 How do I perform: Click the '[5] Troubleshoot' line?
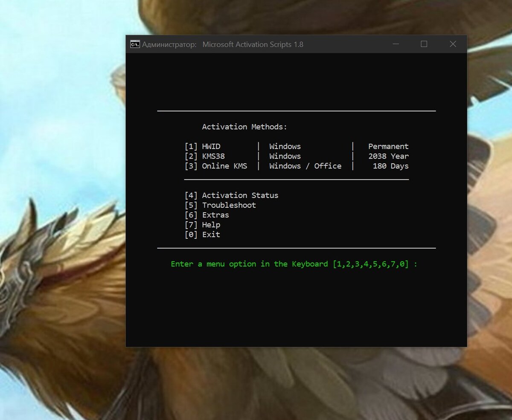coord(220,205)
